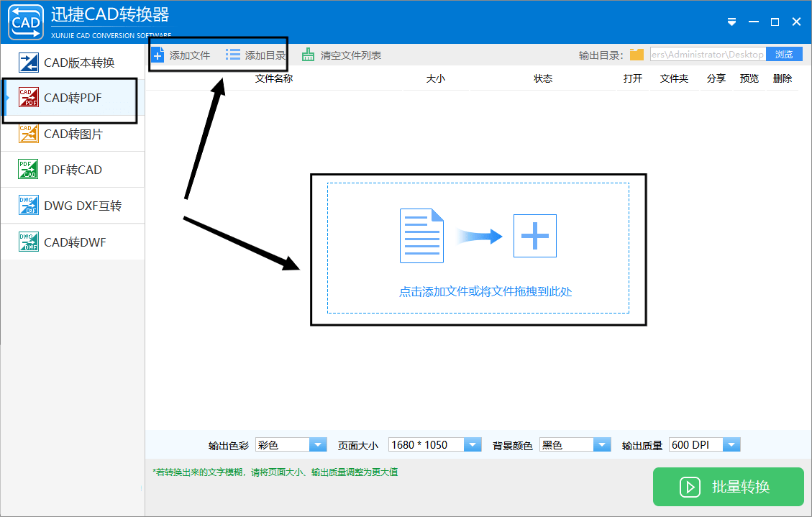This screenshot has width=812, height=517.
Task: Open the 输出色彩 dropdown showing 彩色
Action: point(291,444)
